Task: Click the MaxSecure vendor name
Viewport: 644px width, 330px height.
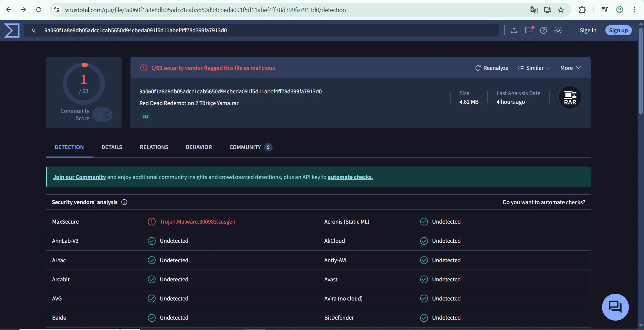Action: click(65, 222)
